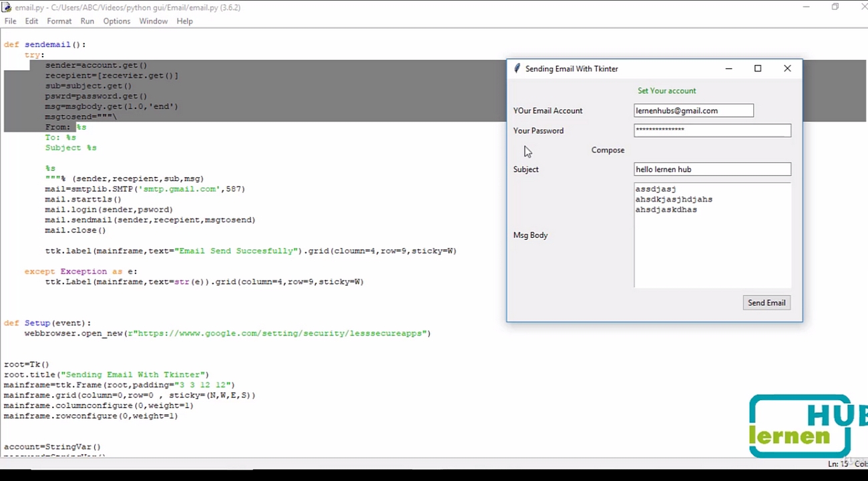Screen dimensions: 868x481
Task: Click the 'Subject %s' line in code
Action: coord(71,148)
